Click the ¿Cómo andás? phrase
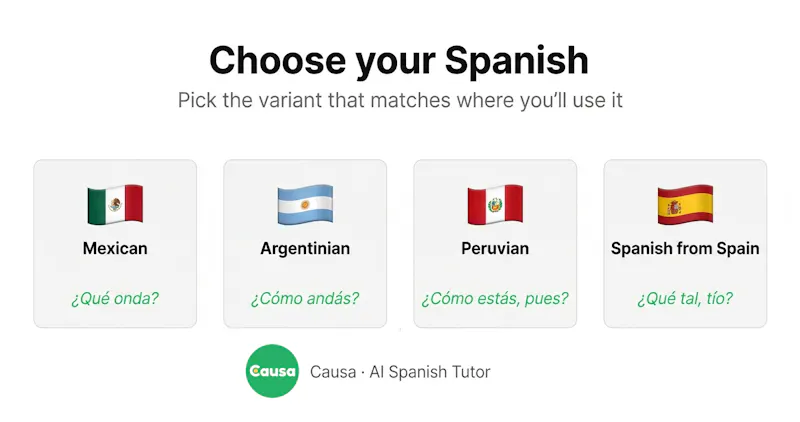The width and height of the screenshot is (800, 422). click(305, 299)
